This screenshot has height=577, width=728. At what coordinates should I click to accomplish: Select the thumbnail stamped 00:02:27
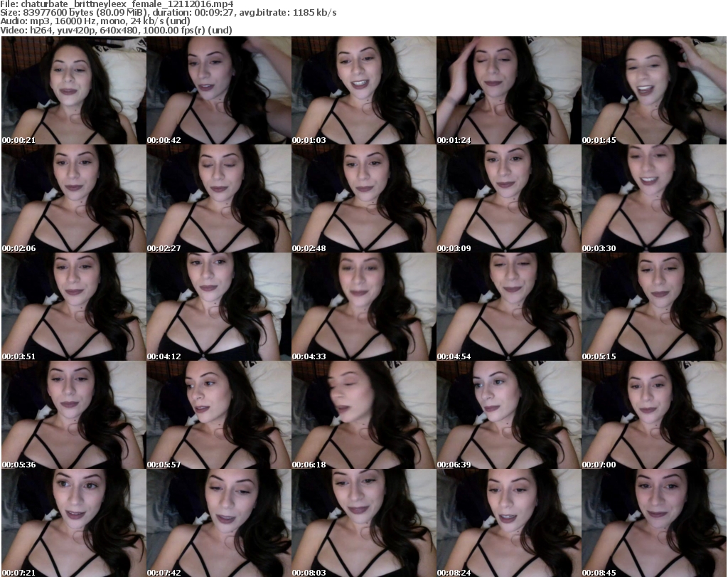219,198
